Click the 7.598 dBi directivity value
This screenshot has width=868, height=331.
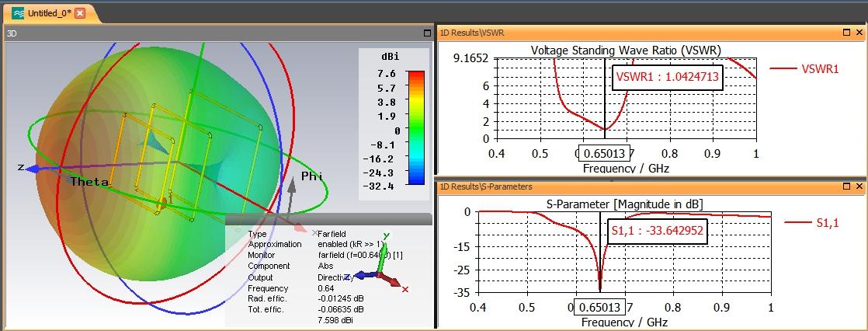pyautogui.click(x=335, y=320)
